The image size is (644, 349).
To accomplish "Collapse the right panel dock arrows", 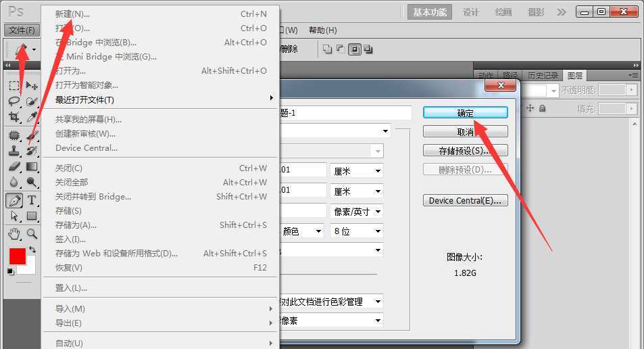I will click(636, 65).
